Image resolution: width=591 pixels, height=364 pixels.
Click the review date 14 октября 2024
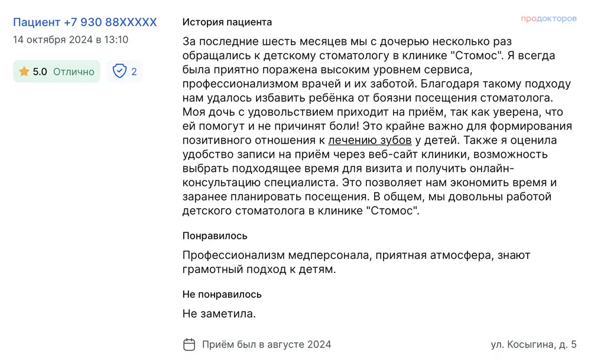pyautogui.click(x=70, y=40)
